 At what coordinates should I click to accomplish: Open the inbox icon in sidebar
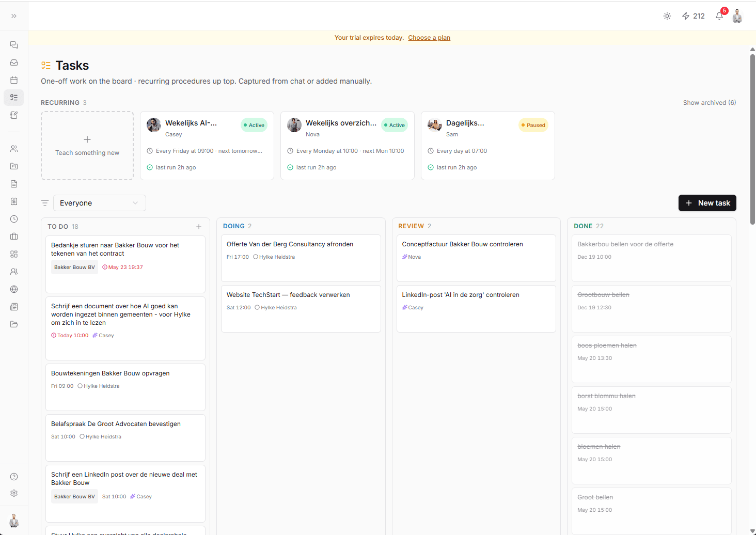click(14, 62)
